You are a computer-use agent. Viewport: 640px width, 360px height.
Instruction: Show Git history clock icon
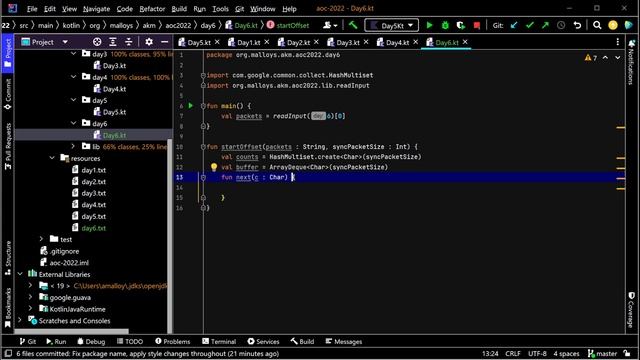[x=561, y=25]
